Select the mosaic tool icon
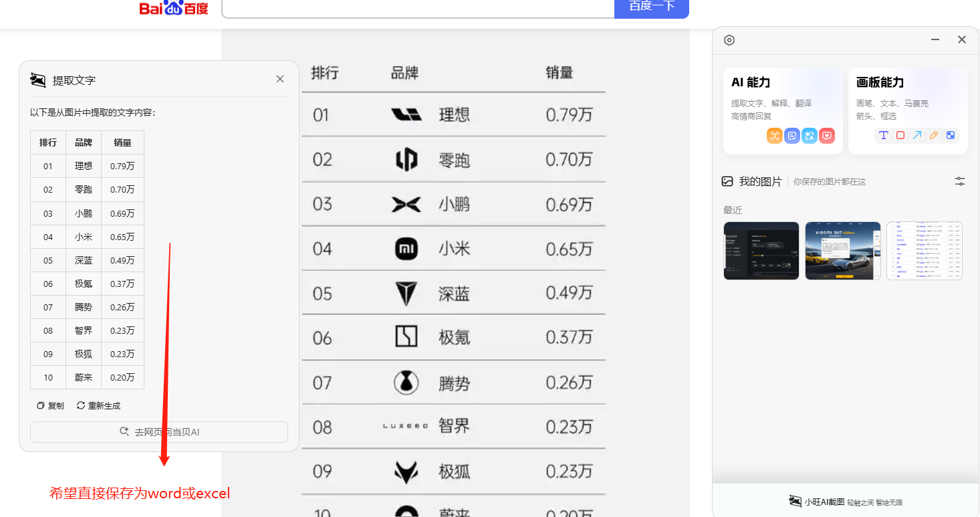The height and width of the screenshot is (517, 980). click(x=951, y=135)
